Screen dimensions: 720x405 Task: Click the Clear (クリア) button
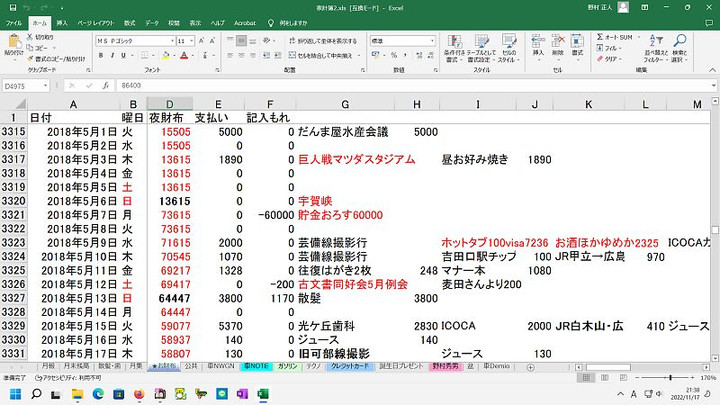point(609,58)
